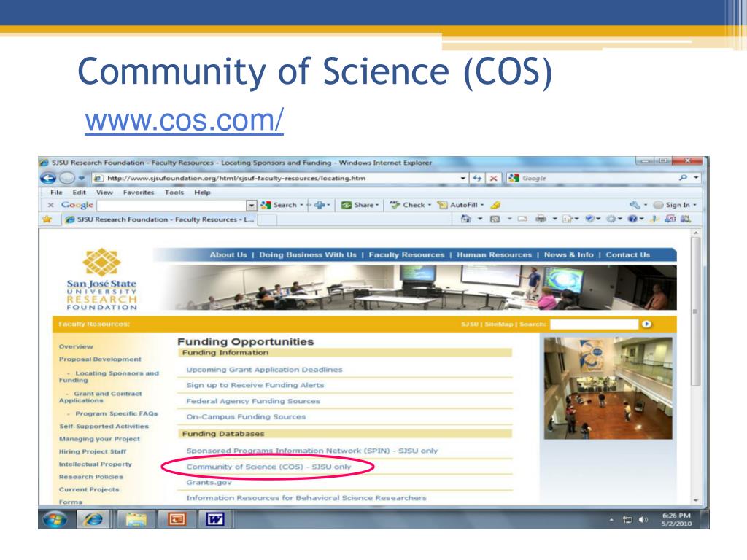Click the Google Toolbar wrench settings icon

[x=635, y=205]
